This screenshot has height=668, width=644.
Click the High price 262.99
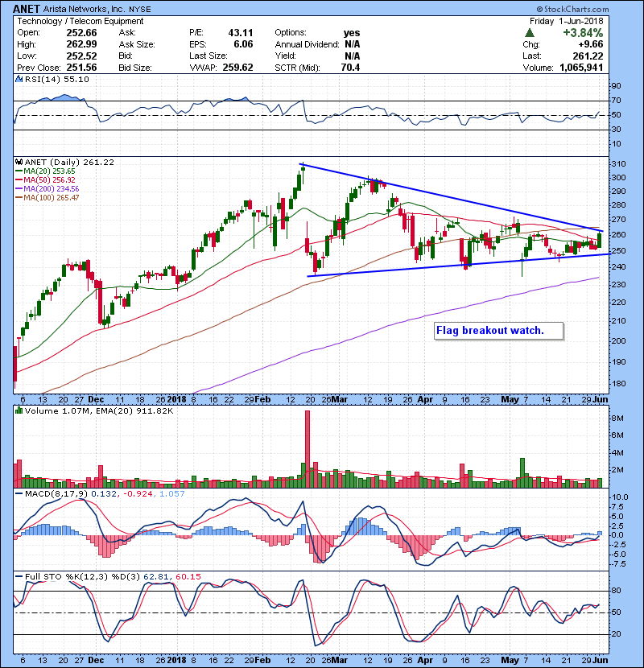(81, 44)
